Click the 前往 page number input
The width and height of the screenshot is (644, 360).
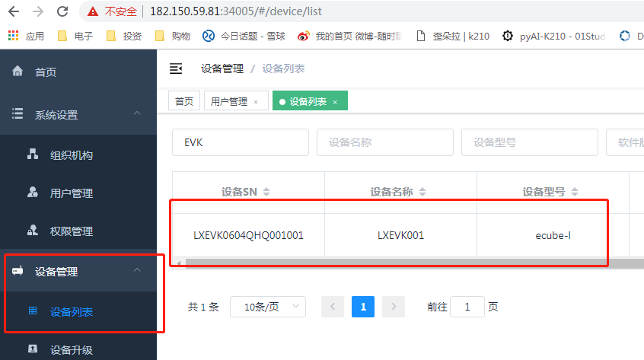point(467,307)
